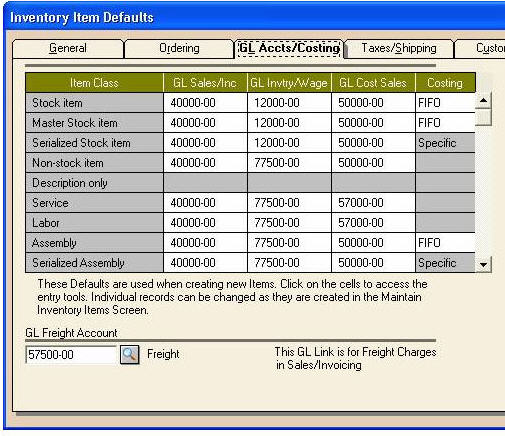Click the Specific costing cell for Serialized Assembly
505x436 pixels.
445,263
